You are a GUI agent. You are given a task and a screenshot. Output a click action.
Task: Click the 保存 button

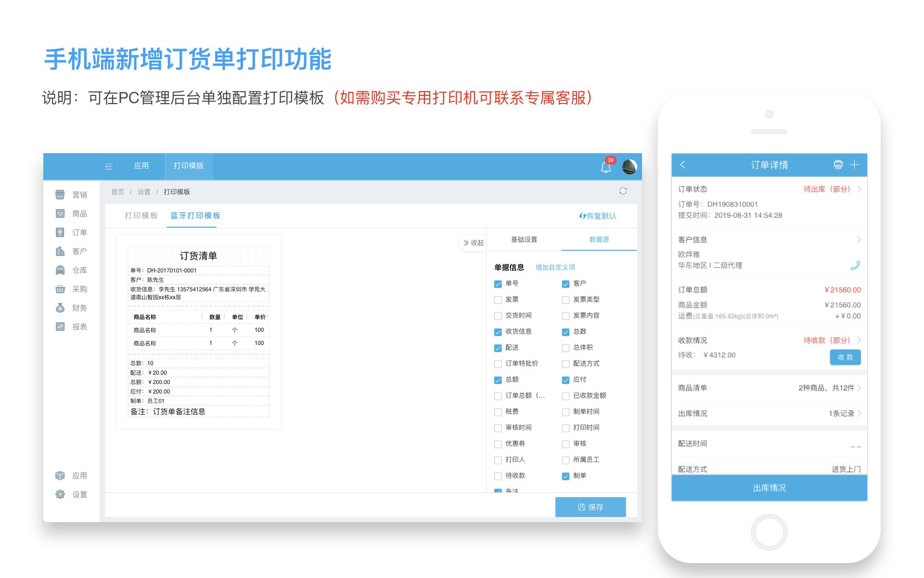pos(590,507)
